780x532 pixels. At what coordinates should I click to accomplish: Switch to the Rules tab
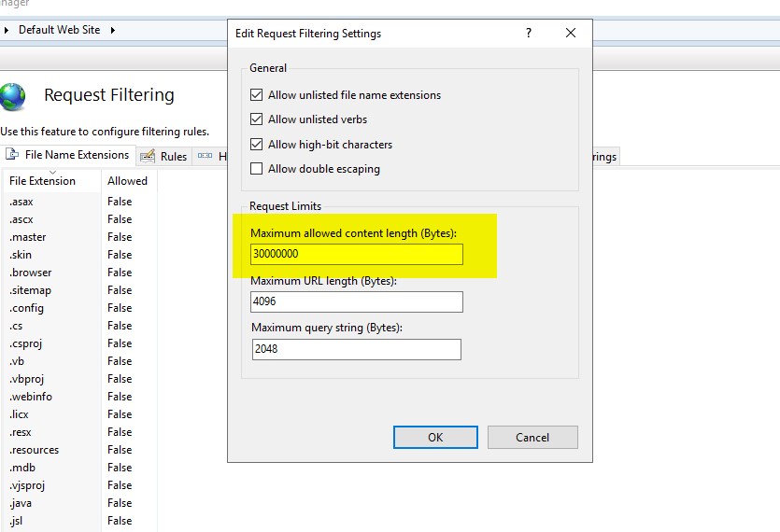[x=173, y=157]
